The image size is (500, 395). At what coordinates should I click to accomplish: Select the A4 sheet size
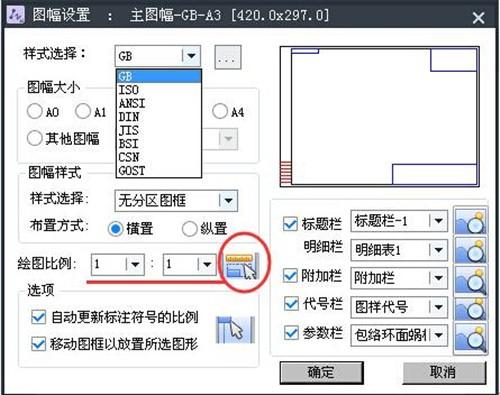click(220, 111)
